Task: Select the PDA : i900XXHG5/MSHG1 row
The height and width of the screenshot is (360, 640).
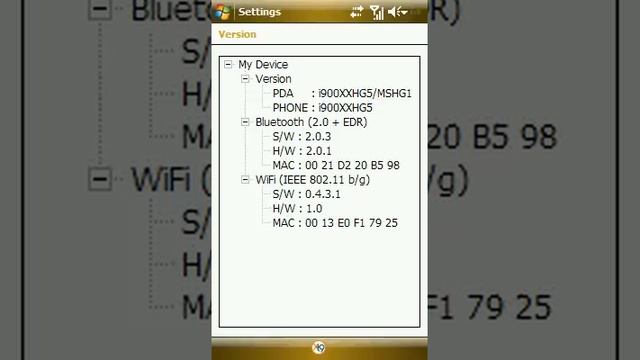Action: coord(342,93)
